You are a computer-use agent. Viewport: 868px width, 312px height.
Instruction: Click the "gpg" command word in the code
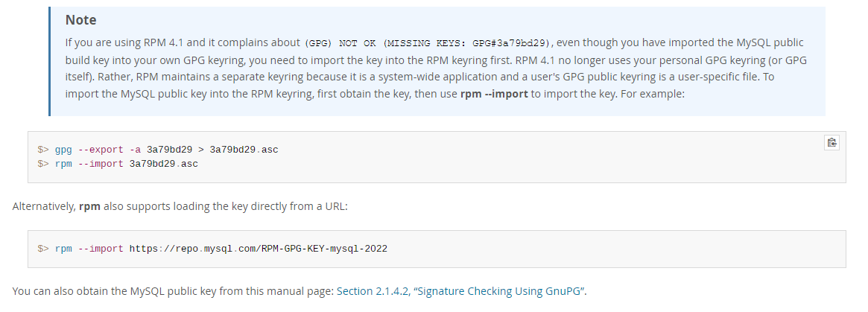pos(63,150)
